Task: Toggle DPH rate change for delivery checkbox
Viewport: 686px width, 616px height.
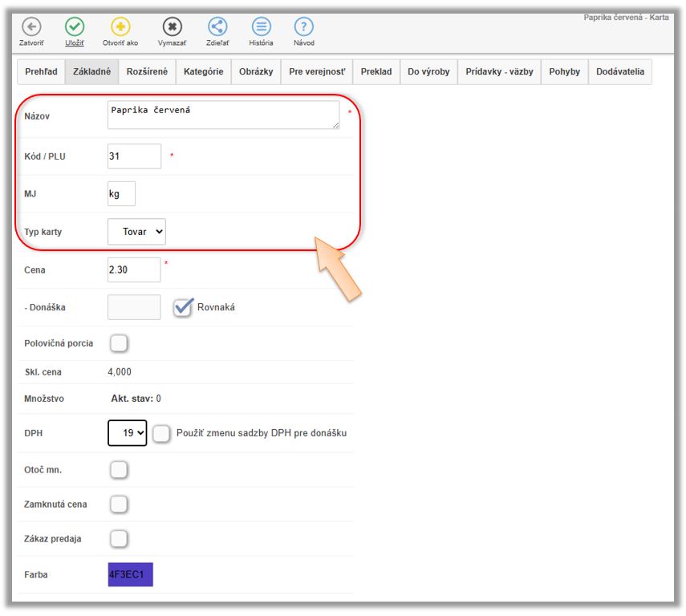Action: 161,433
